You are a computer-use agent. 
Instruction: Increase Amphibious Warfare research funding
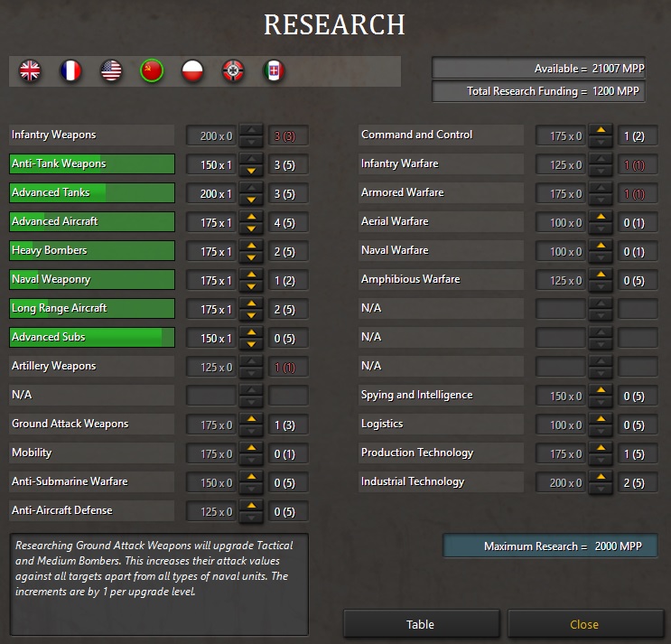pos(601,275)
